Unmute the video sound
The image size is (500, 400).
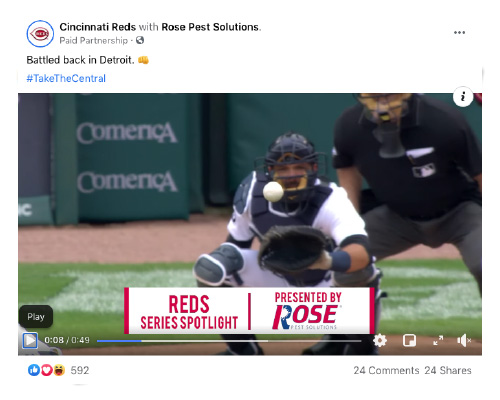tap(464, 340)
